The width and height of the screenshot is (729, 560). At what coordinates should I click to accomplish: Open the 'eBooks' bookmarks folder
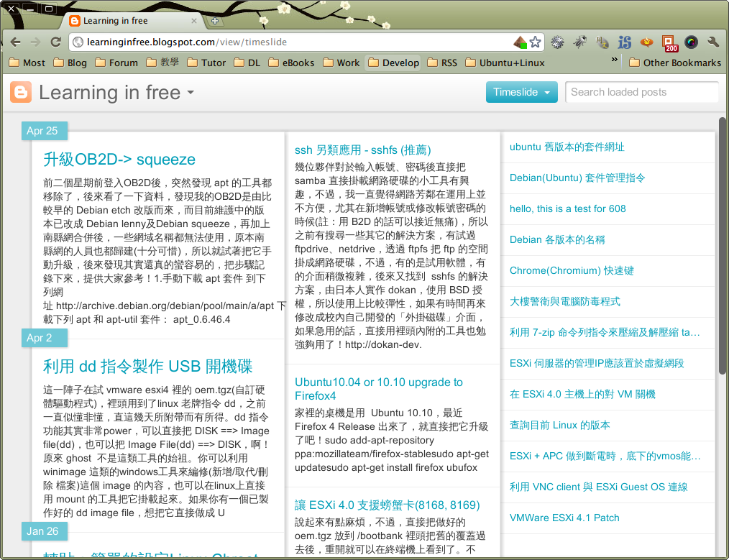pos(291,63)
